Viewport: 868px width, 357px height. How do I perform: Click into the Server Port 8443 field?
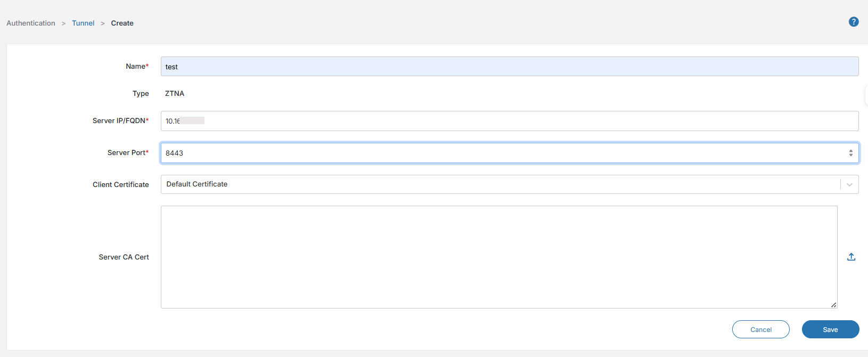pyautogui.click(x=501, y=153)
